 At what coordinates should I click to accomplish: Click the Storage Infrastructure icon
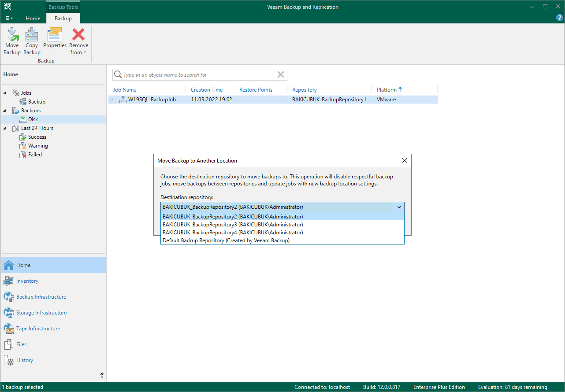pos(9,313)
